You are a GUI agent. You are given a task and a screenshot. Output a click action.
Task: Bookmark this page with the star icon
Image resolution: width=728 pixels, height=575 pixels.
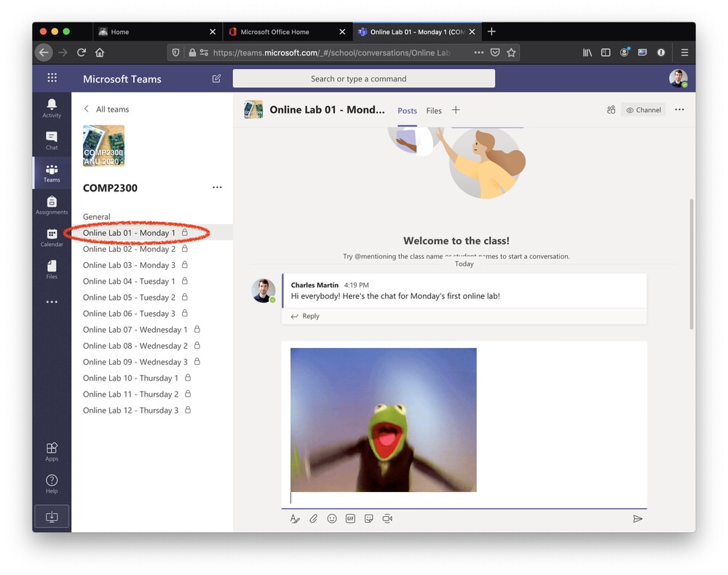[511, 52]
